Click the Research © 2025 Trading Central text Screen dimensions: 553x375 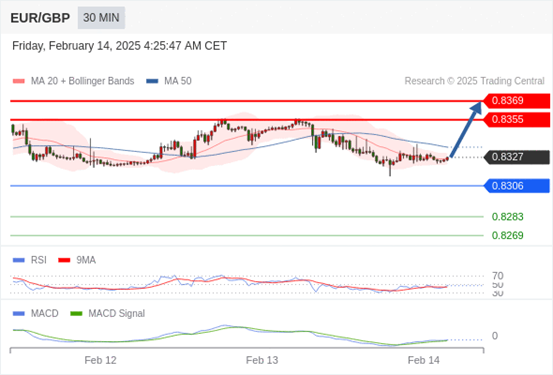pos(474,81)
